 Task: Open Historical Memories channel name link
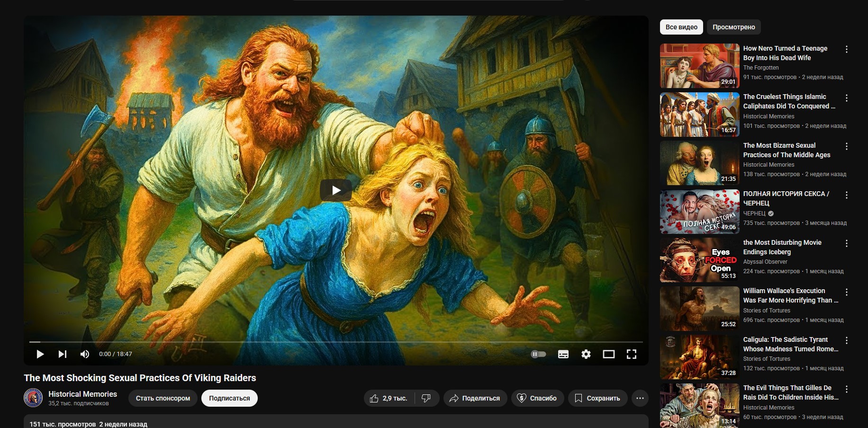pyautogui.click(x=82, y=394)
